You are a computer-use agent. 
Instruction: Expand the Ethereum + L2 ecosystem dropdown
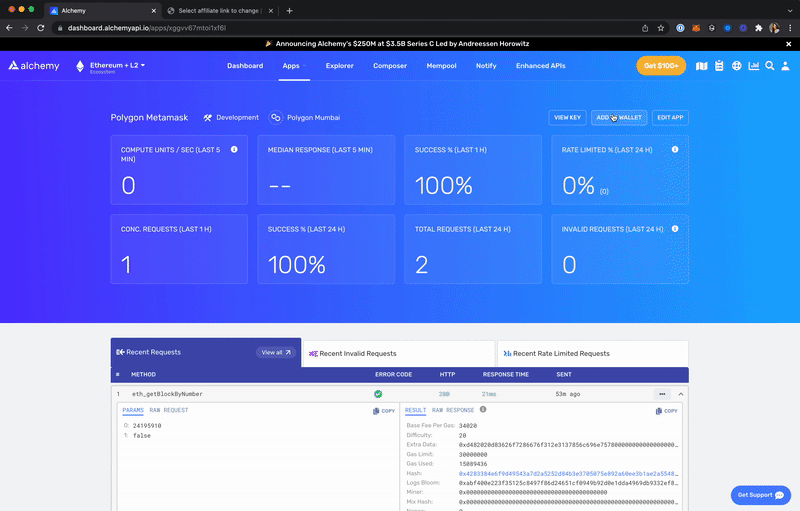(x=117, y=66)
